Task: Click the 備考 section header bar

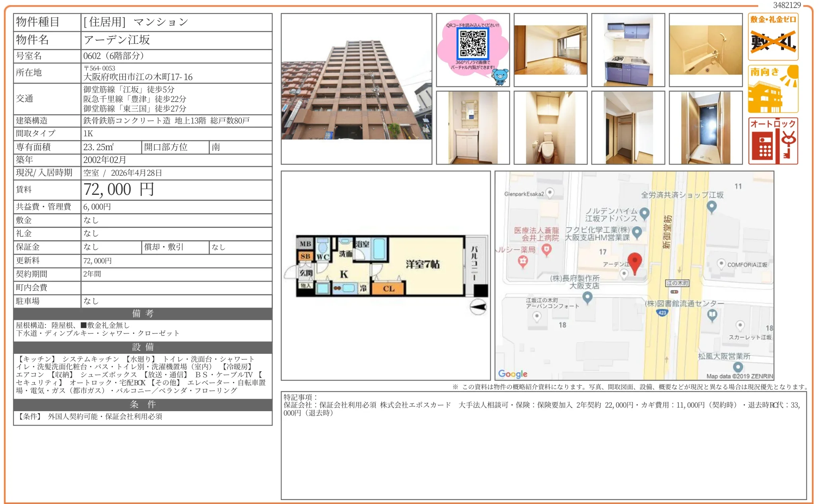Action: coord(143,314)
